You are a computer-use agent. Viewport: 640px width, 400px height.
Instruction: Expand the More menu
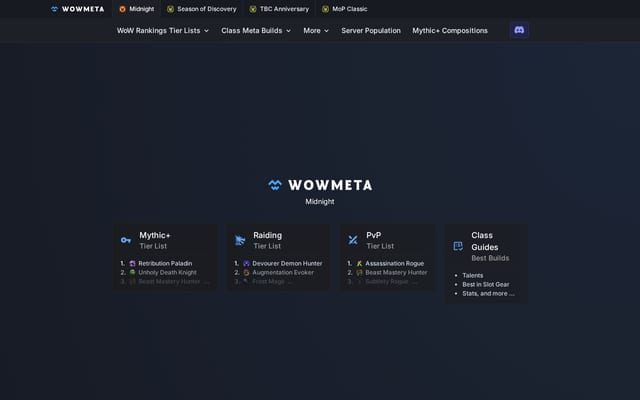tap(316, 31)
